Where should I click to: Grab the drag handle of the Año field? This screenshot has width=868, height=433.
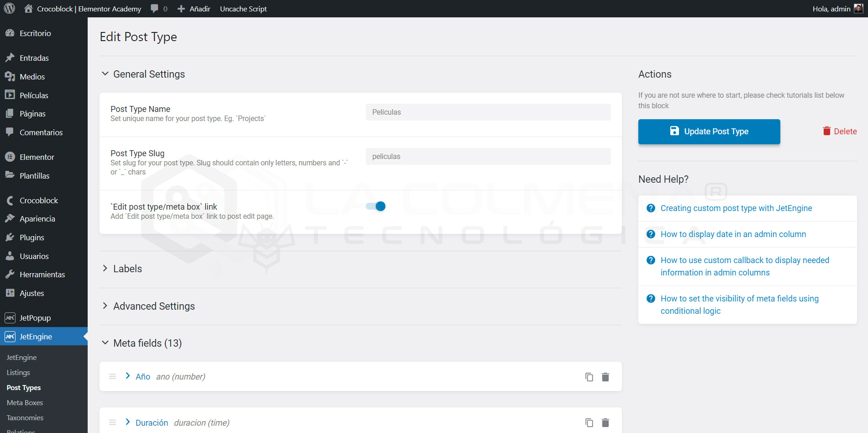112,376
